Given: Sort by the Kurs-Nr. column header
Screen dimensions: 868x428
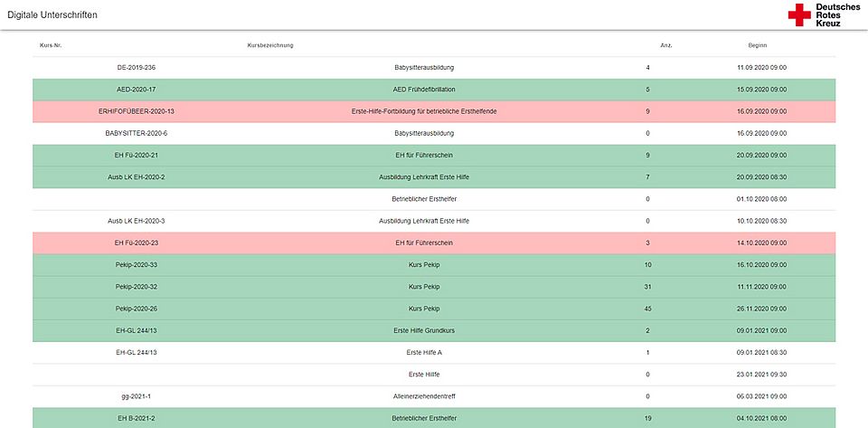Looking at the screenshot, I should 51,45.
